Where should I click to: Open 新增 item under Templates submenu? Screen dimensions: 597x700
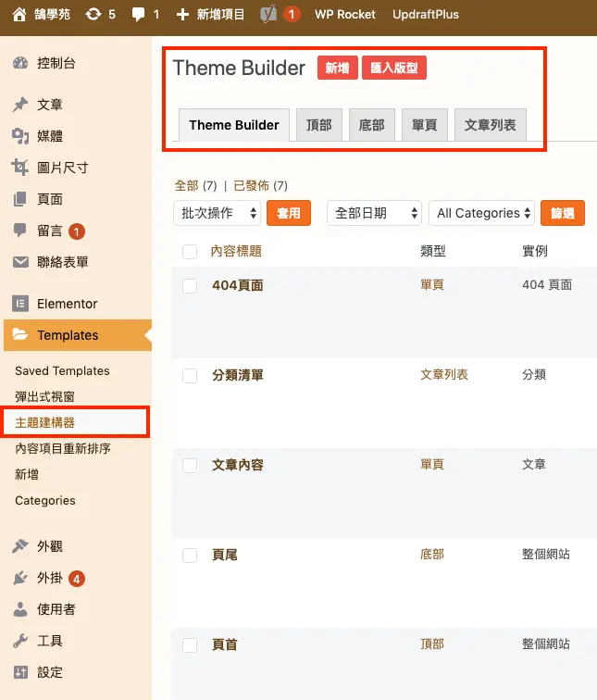27,474
